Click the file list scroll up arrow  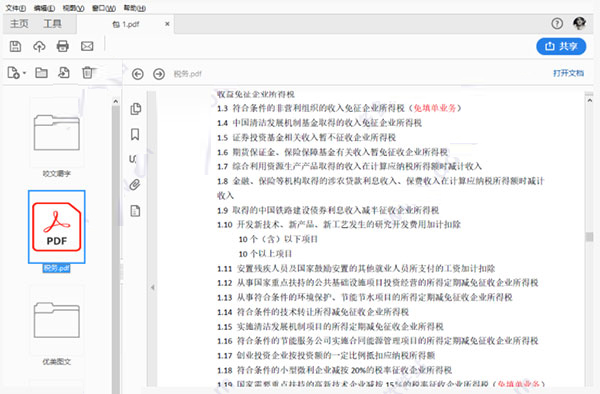116,101
